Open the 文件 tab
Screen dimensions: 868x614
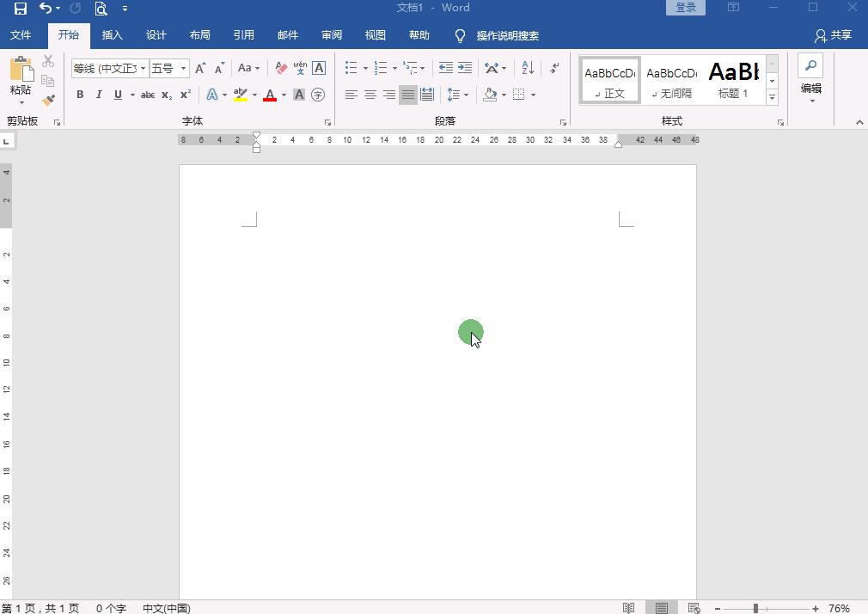click(21, 35)
